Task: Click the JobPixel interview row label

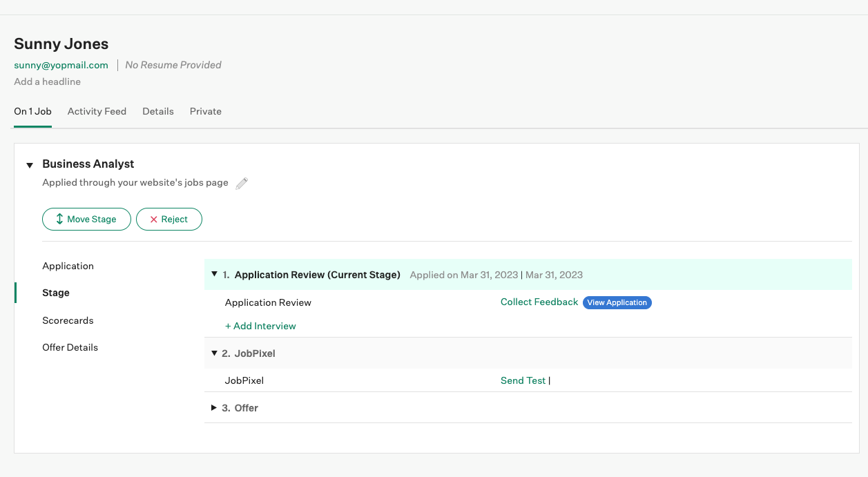Action: [244, 380]
